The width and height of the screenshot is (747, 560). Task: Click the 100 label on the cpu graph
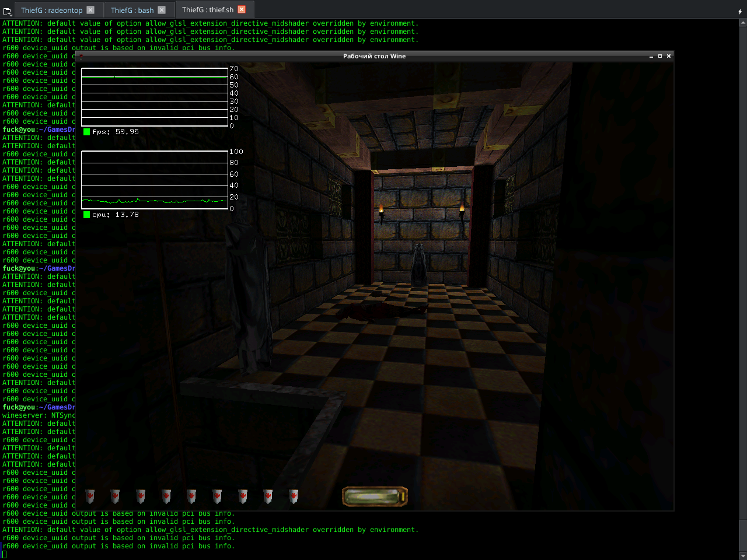point(236,152)
